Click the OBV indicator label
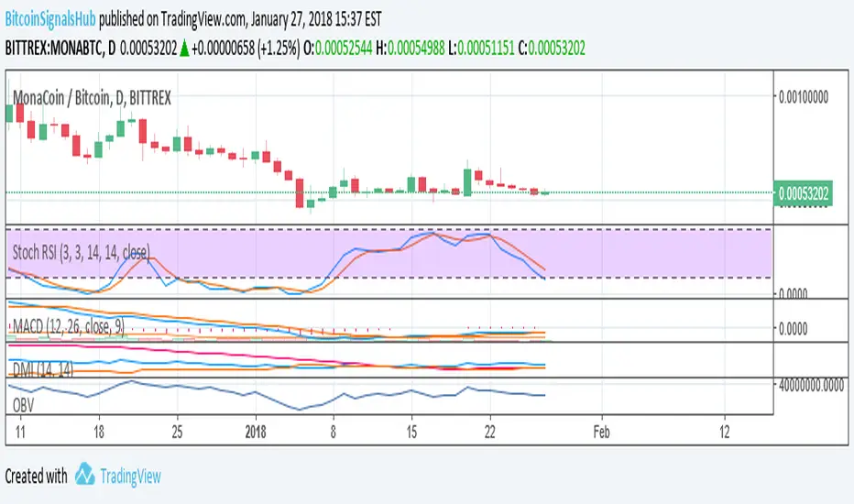Viewport: 854px width, 504px height. 23,405
